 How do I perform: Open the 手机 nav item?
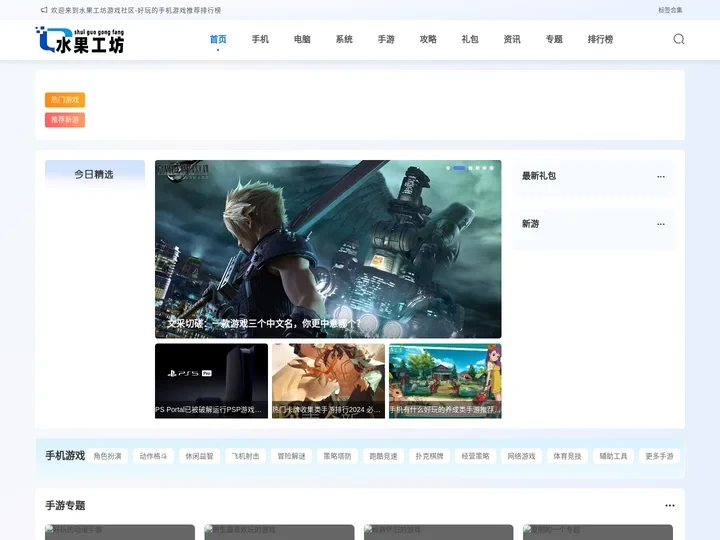[x=260, y=39]
